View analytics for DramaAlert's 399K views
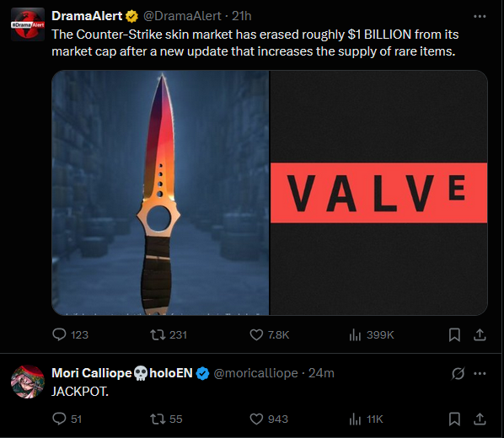 pyautogui.click(x=371, y=335)
